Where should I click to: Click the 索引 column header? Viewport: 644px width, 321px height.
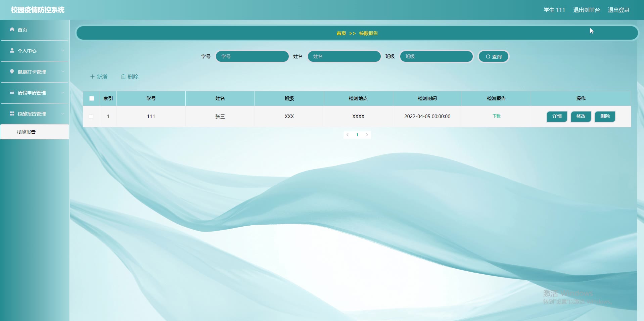108,98
